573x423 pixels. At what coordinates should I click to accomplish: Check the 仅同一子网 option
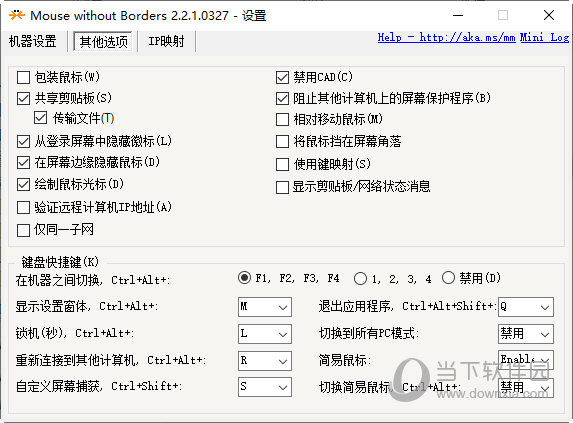click(x=23, y=230)
